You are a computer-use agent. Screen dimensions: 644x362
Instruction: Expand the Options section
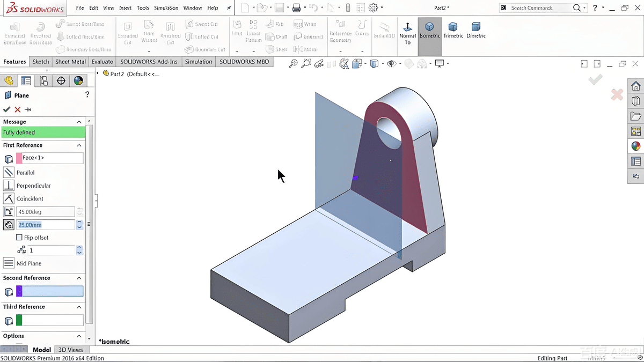[78, 335]
